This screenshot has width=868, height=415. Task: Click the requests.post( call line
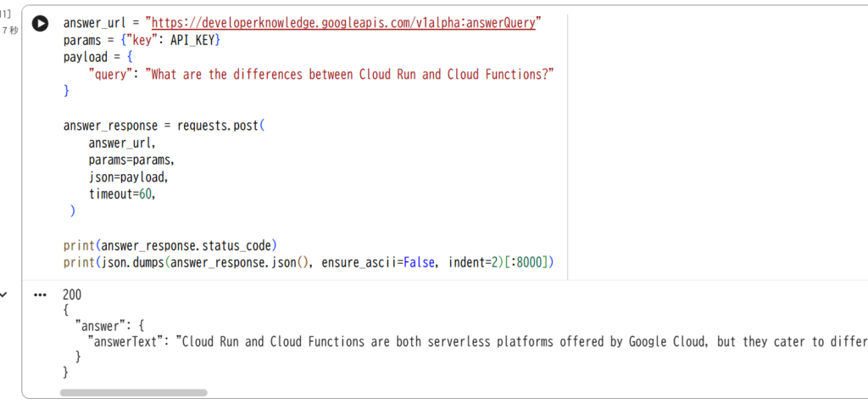tap(164, 126)
